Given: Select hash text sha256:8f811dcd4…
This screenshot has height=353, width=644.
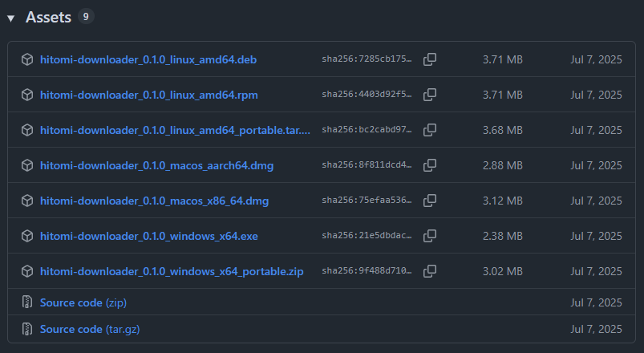Looking at the screenshot, I should click(367, 164).
